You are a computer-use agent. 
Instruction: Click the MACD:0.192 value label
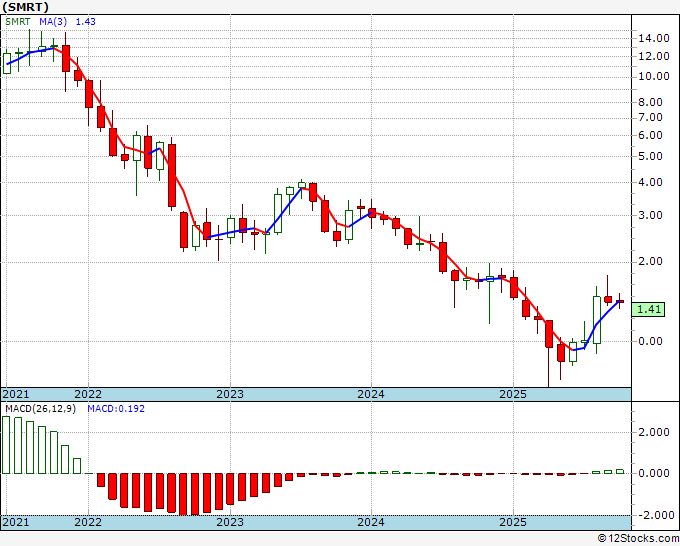click(116, 409)
